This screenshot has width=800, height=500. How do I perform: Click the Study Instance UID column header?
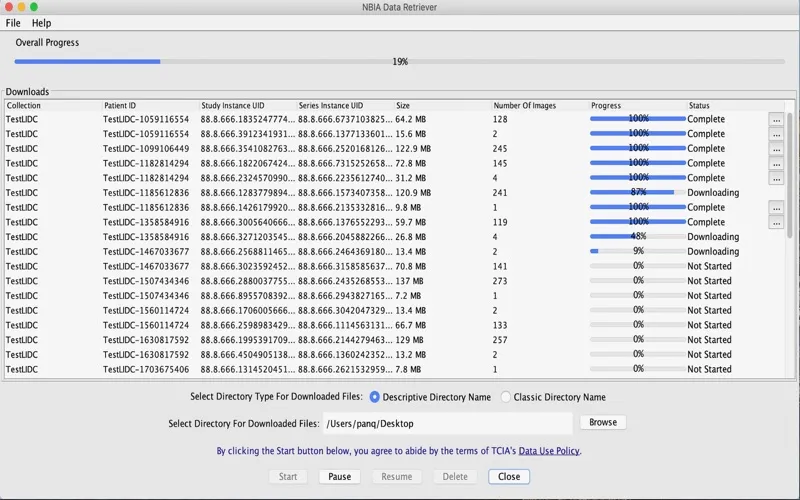point(248,106)
